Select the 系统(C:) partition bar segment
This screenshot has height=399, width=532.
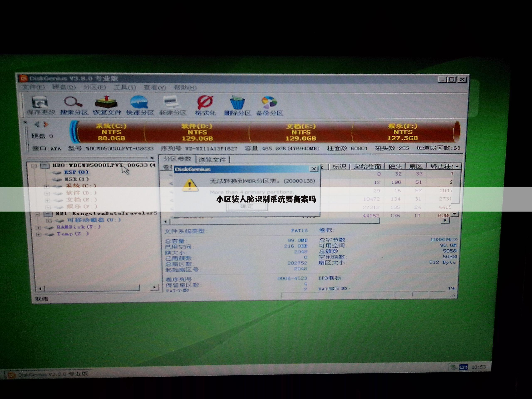click(x=111, y=132)
